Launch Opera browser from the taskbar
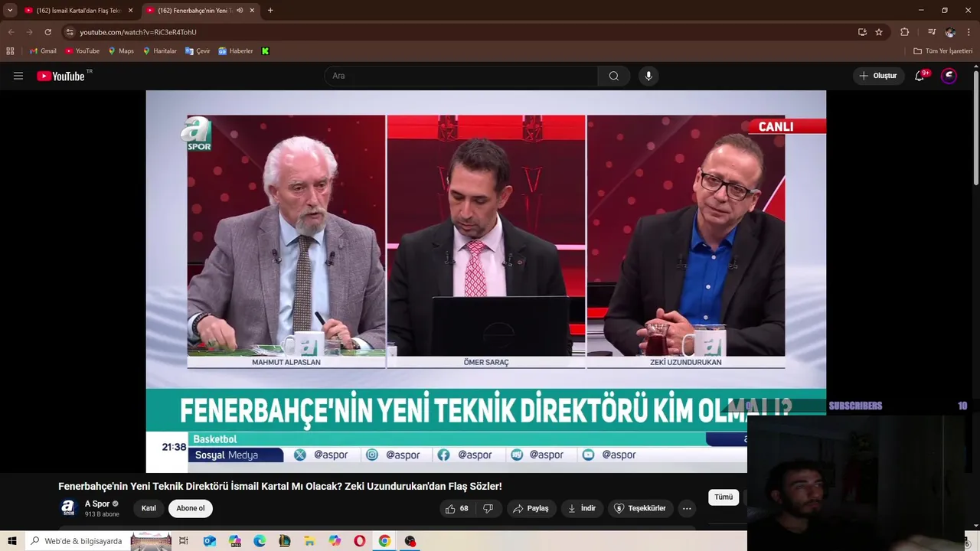Image resolution: width=980 pixels, height=551 pixels. pyautogui.click(x=359, y=541)
